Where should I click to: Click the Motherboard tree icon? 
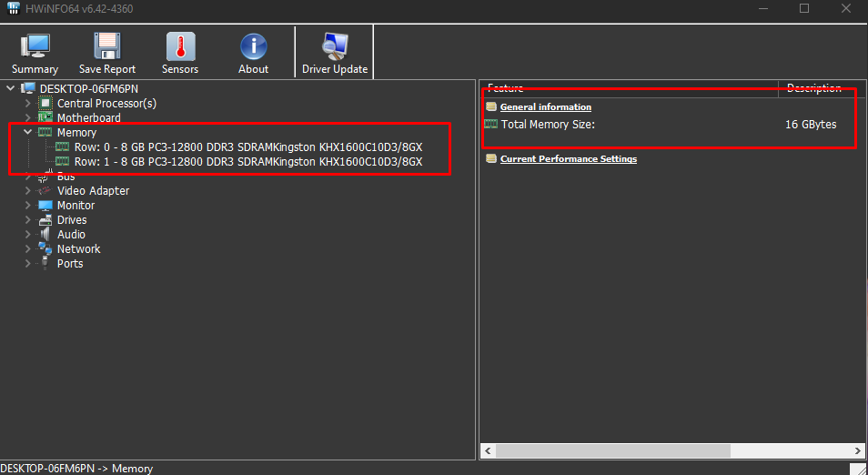(x=45, y=118)
